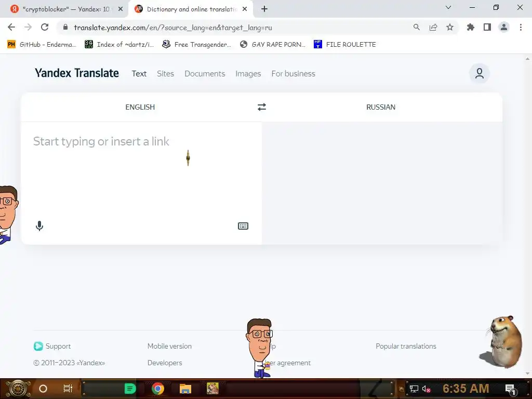Expand the tab search chevron
Viewport: 532px width, 399px height.
pos(448,7)
